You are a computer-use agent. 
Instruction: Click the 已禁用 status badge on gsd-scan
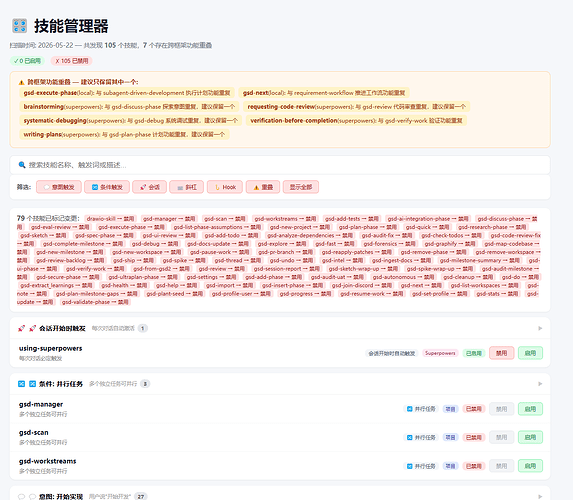(x=474, y=438)
